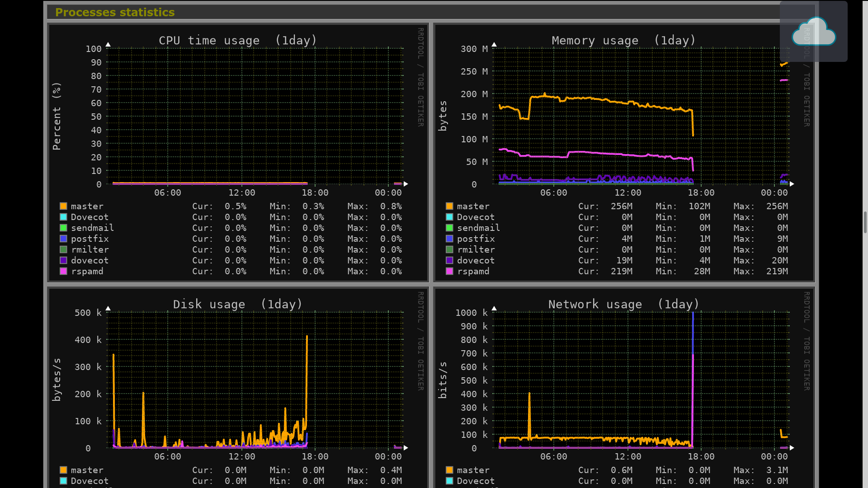Click the master orange swatch in CPU legend
Image resolution: width=868 pixels, height=488 pixels.
[63, 206]
